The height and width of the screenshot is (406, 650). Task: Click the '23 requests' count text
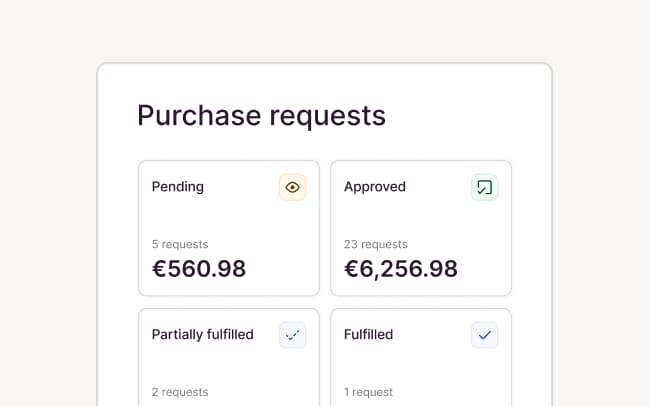click(375, 244)
